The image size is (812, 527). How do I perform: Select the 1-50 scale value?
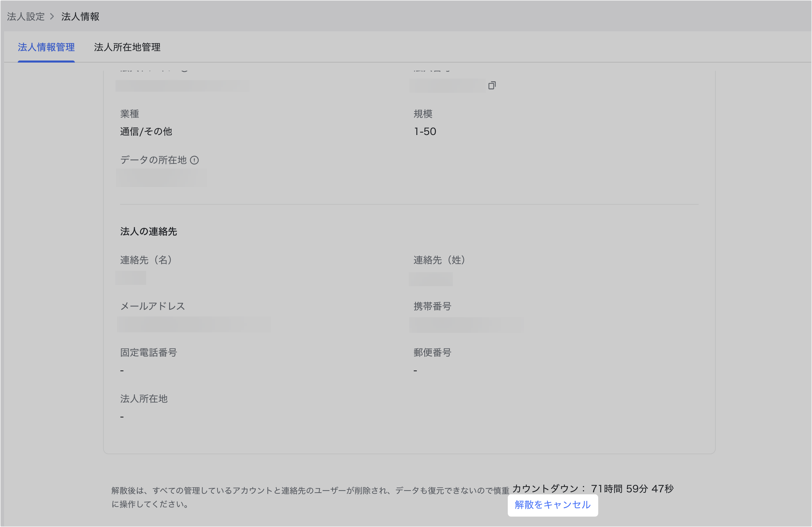click(425, 131)
